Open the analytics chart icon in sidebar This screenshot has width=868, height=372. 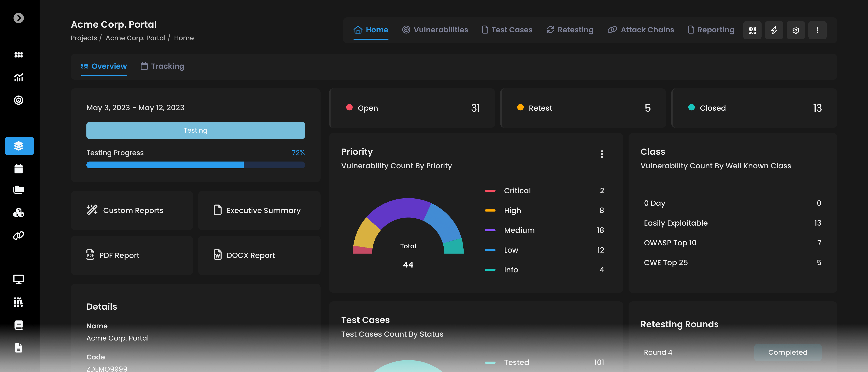coord(19,77)
